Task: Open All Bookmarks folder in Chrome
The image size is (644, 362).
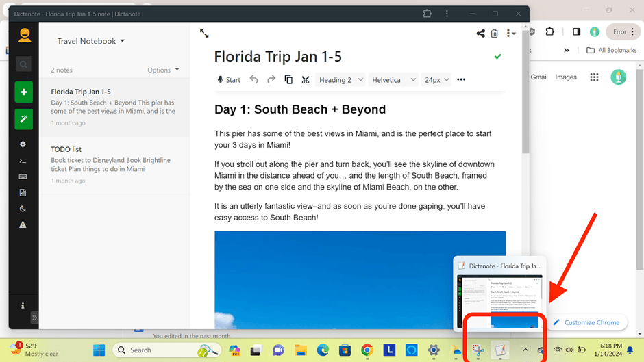Action: pos(612,50)
